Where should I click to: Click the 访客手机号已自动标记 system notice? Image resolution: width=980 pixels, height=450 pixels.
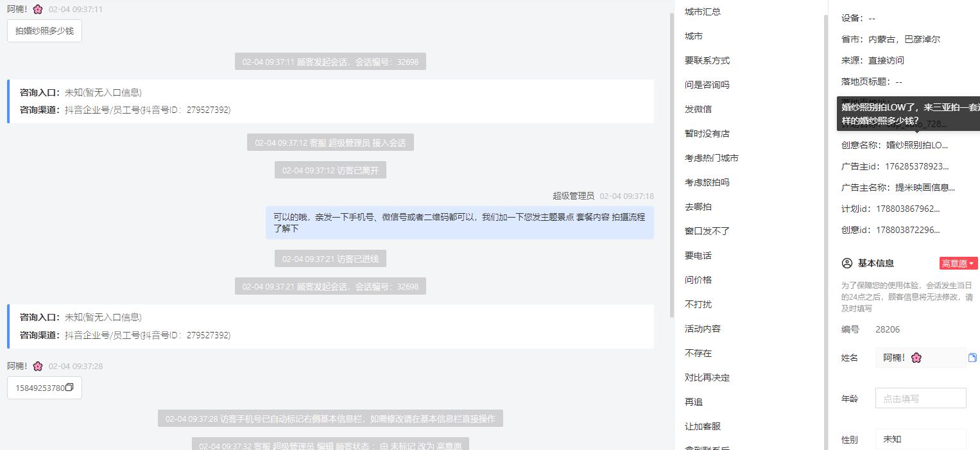coord(331,419)
